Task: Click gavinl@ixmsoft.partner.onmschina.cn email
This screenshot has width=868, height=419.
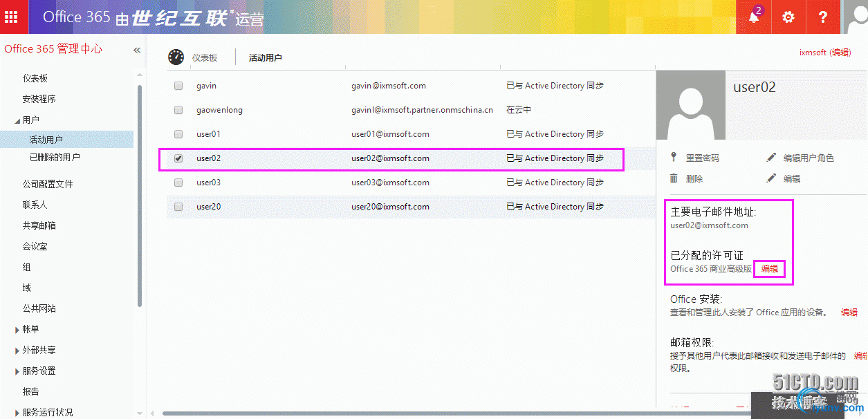Action: click(422, 110)
